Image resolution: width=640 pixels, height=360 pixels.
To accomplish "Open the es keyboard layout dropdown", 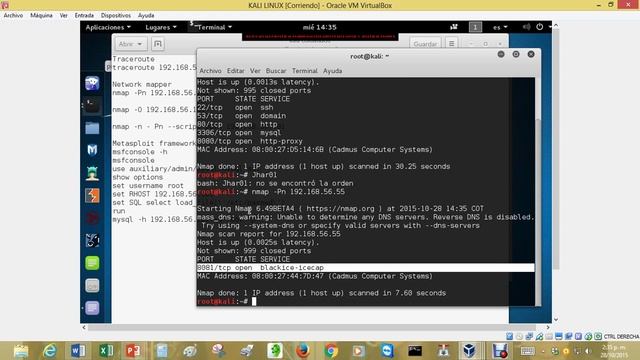I will [x=500, y=27].
